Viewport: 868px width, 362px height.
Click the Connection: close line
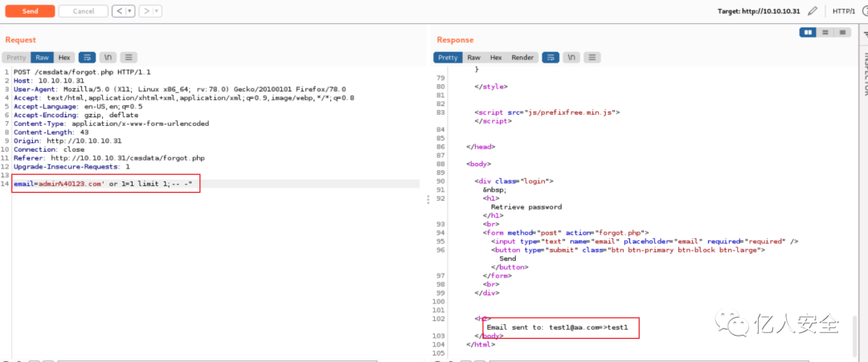[49, 149]
